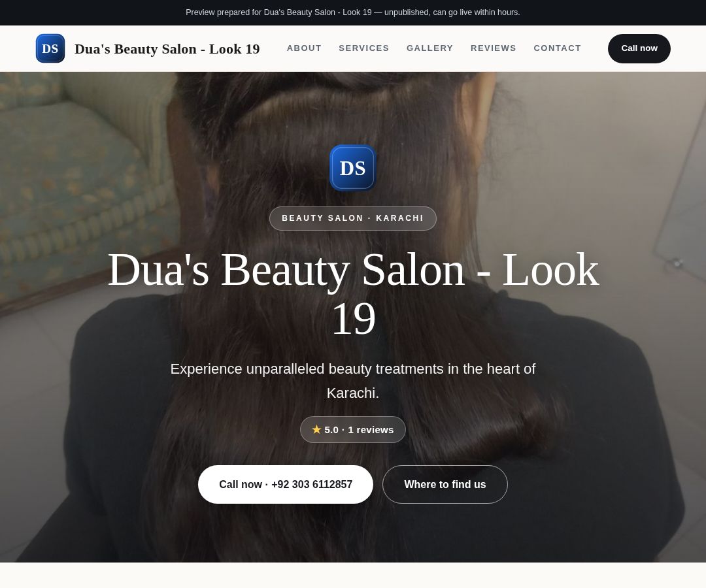The width and height of the screenshot is (706, 588).
Task: Select Contact in the navigation bar
Action: pos(557,48)
